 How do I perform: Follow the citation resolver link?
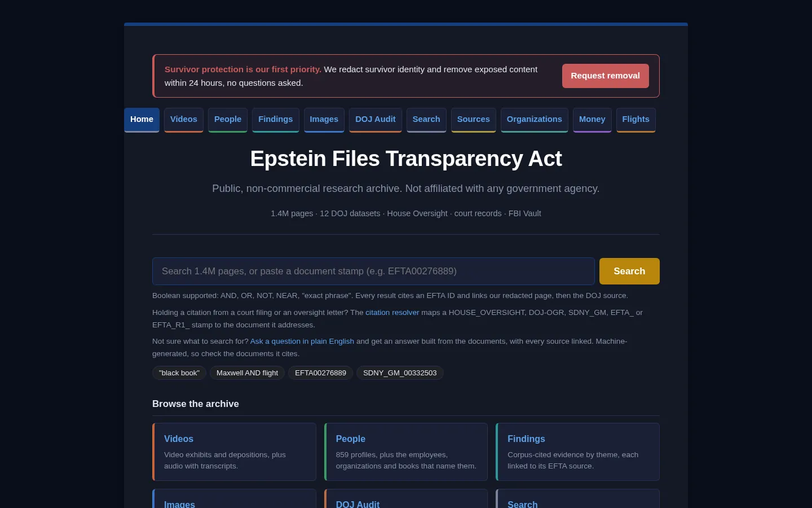(x=392, y=312)
